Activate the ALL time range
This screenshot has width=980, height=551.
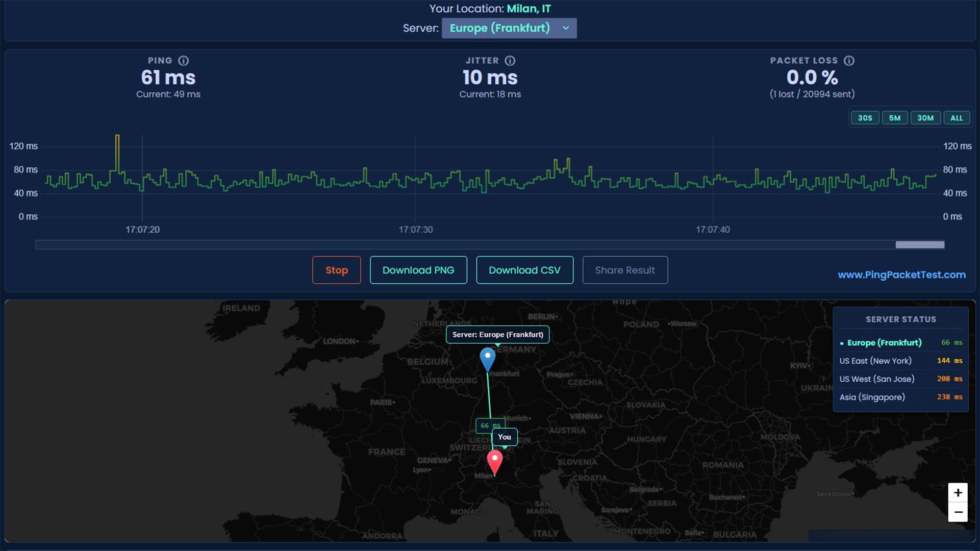[957, 117]
